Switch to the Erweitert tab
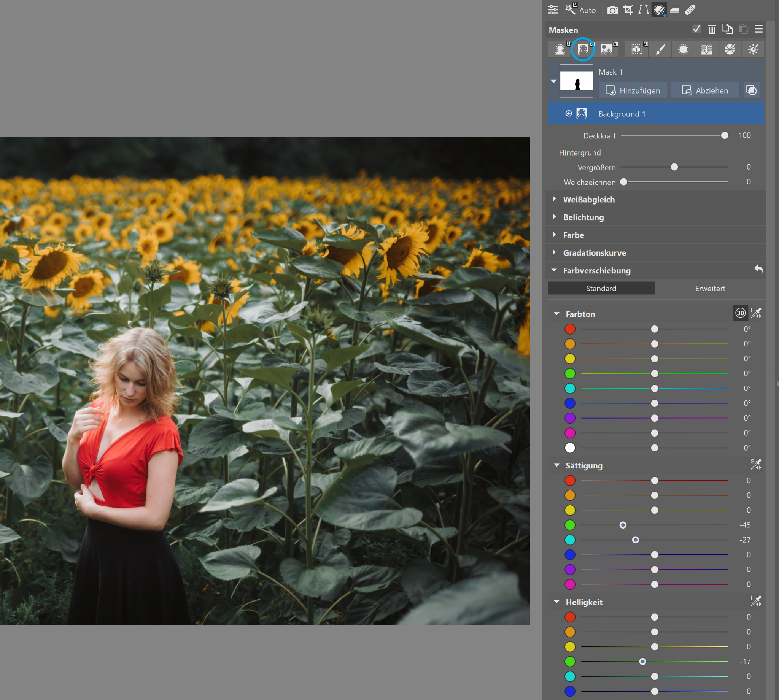Viewport: 779px width, 700px height. tap(710, 289)
